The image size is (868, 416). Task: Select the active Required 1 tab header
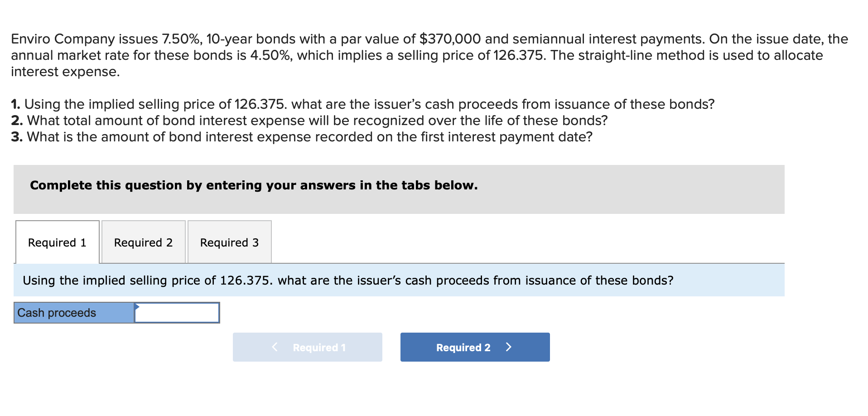point(57,242)
